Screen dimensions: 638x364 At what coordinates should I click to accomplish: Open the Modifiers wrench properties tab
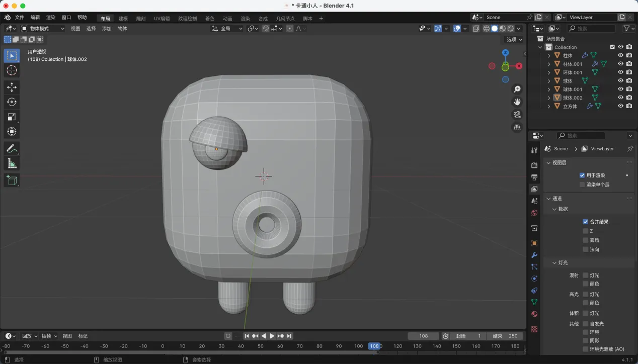(534, 255)
